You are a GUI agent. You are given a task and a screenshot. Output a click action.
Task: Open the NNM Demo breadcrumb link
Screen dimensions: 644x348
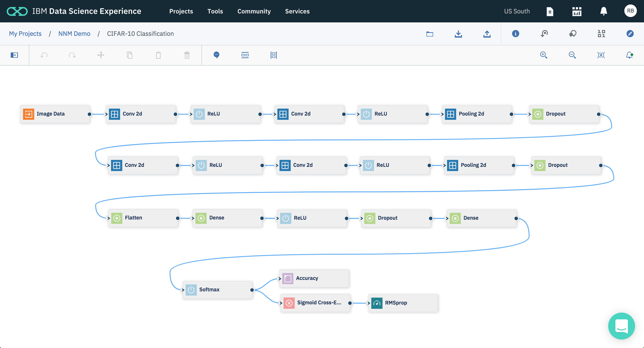click(x=74, y=34)
